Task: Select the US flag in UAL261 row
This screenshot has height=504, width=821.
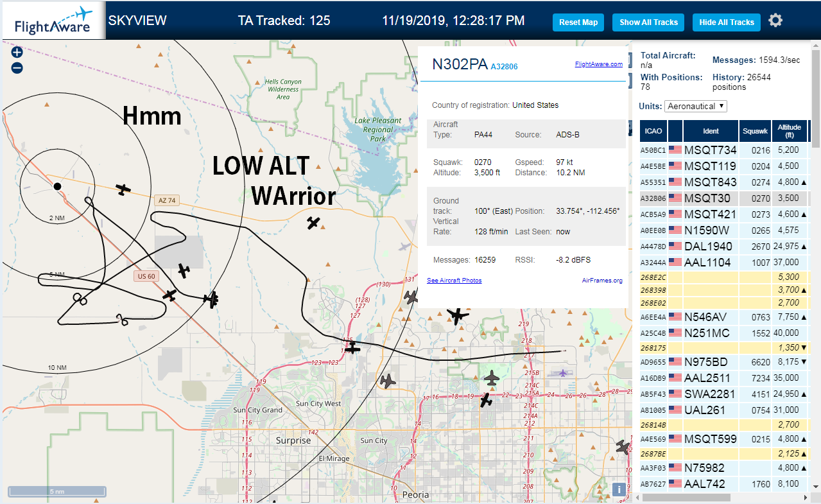Action: [675, 410]
